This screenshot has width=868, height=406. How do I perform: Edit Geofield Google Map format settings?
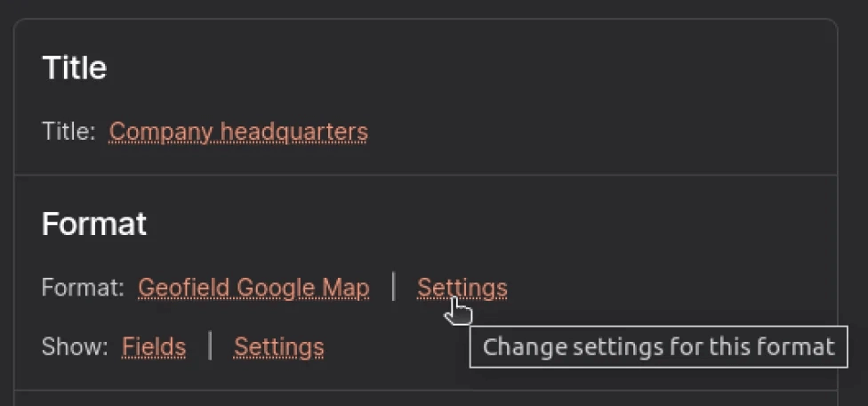point(462,288)
